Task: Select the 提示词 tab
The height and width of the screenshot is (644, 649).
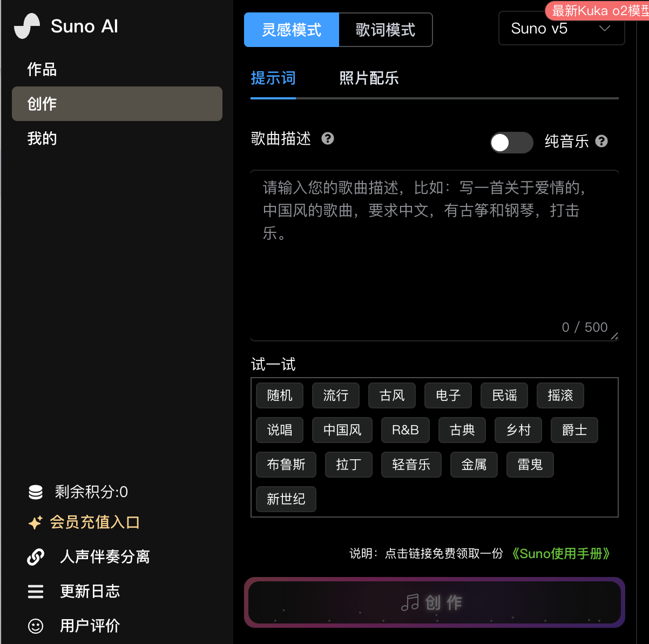Action: (273, 78)
